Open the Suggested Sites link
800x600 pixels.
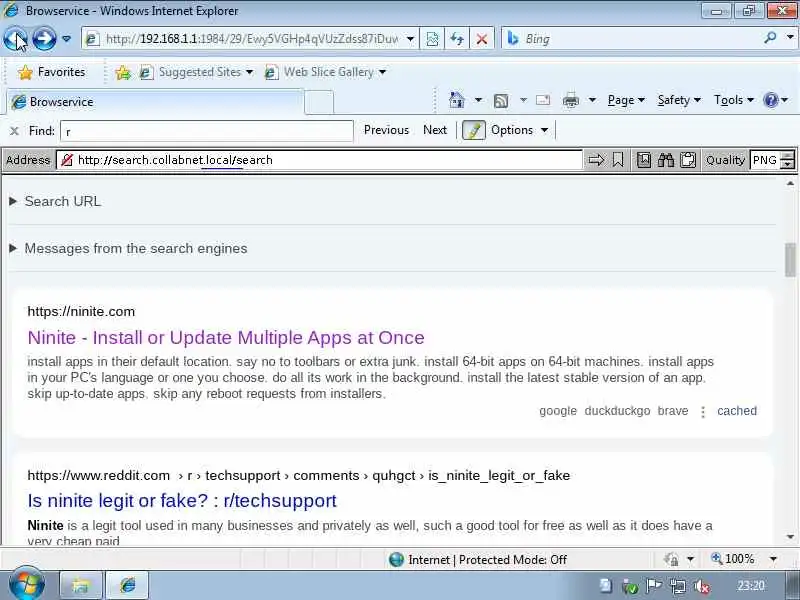click(x=196, y=72)
